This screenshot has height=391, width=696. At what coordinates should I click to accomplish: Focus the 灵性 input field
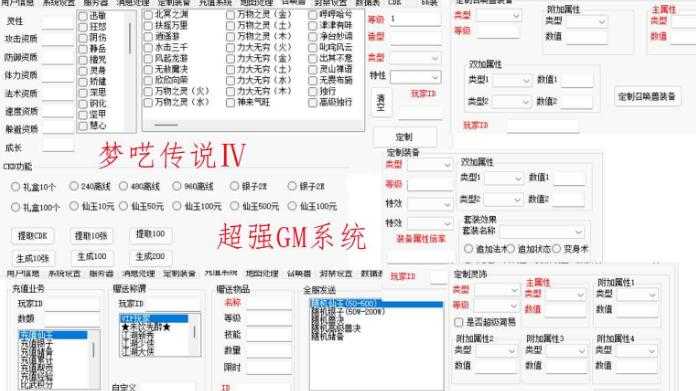coord(58,21)
